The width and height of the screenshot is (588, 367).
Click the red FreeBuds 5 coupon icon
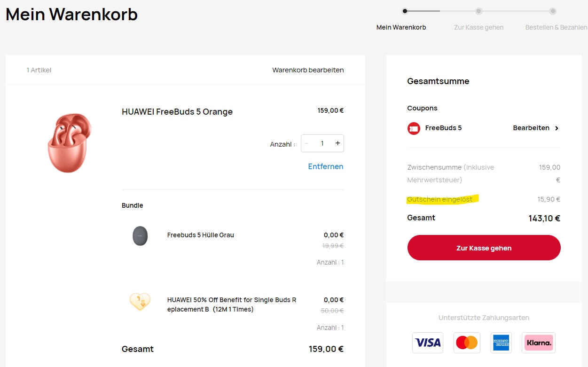click(413, 128)
